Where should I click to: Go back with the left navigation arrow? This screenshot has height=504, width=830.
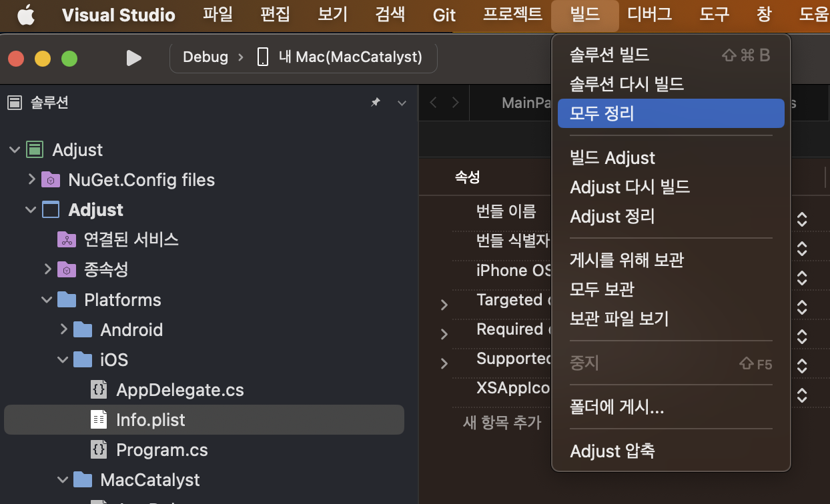click(x=434, y=103)
